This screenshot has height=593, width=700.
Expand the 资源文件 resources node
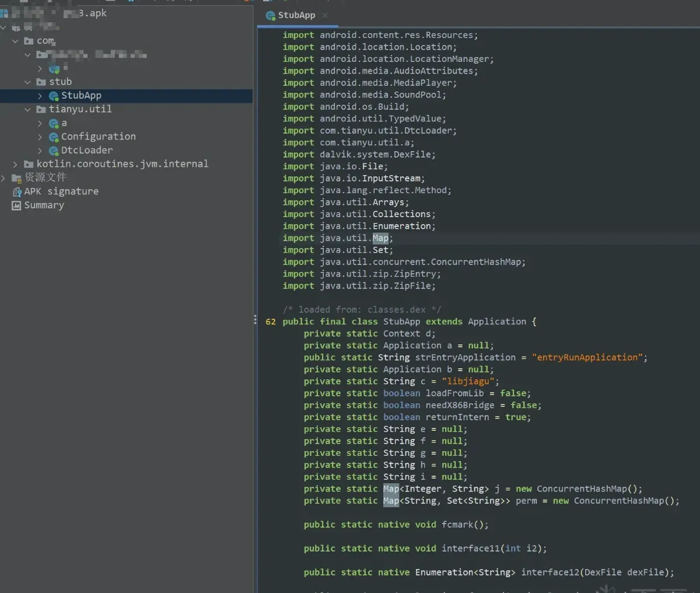(x=3, y=177)
